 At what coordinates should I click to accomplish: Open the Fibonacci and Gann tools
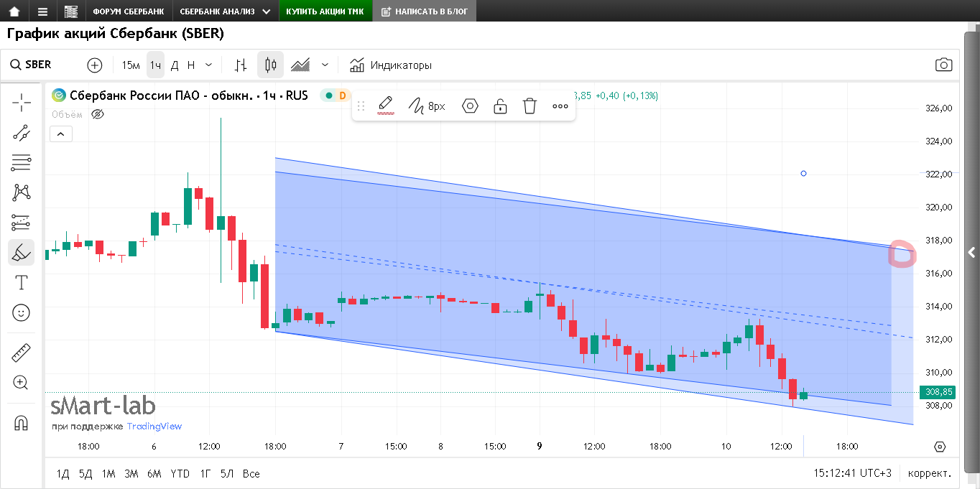click(22, 162)
